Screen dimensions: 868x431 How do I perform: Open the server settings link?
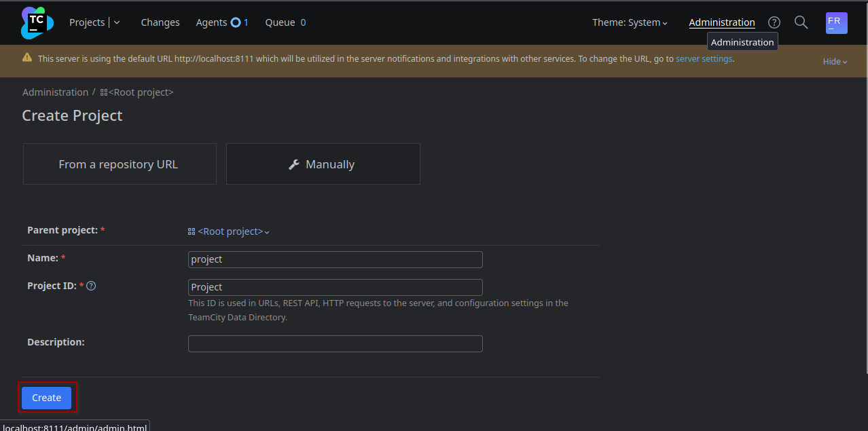704,58
